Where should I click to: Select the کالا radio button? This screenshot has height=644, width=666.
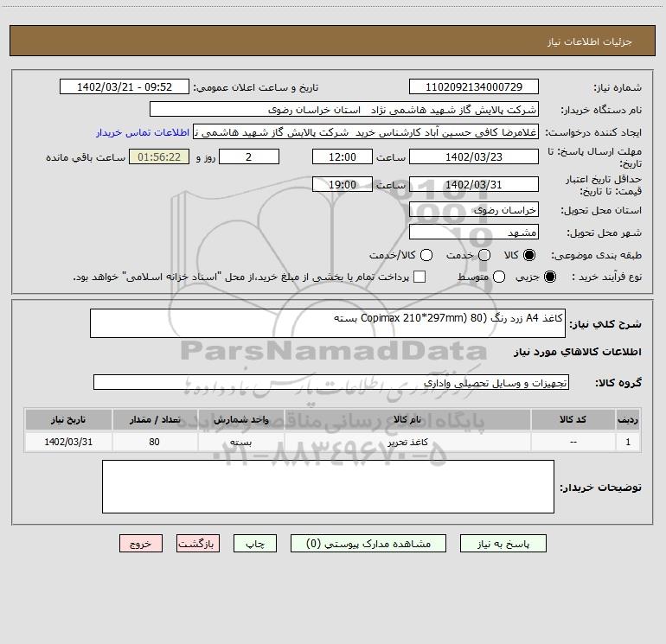(529, 255)
